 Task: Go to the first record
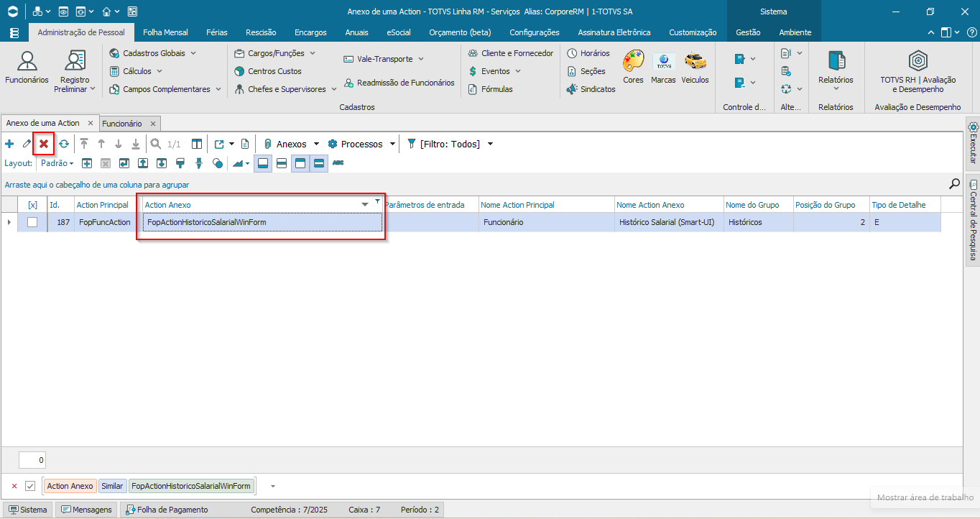tap(84, 144)
